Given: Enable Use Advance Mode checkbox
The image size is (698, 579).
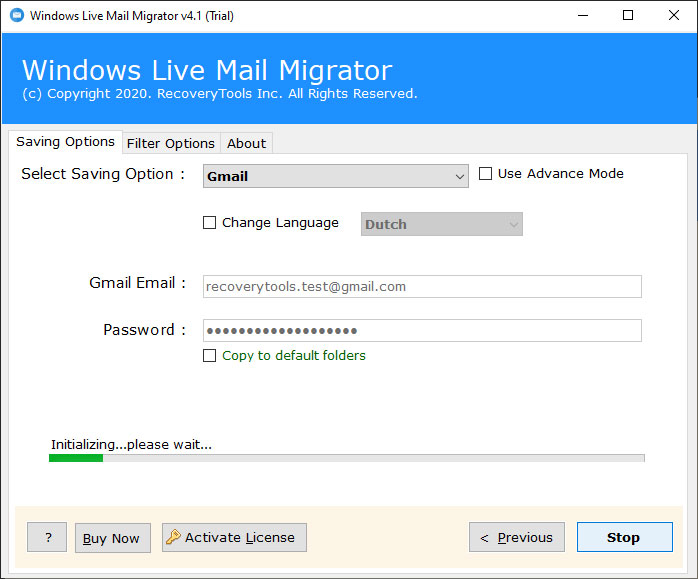Looking at the screenshot, I should (485, 174).
